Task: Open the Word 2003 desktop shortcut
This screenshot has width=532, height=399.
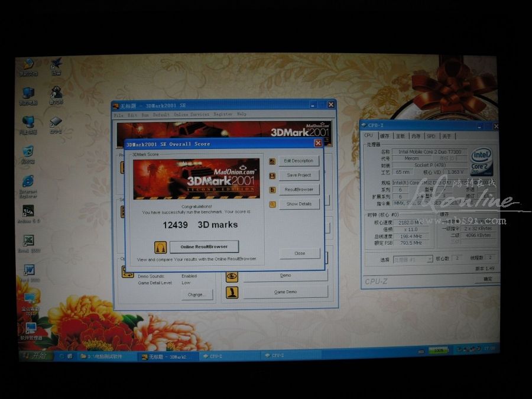Action: click(28, 271)
